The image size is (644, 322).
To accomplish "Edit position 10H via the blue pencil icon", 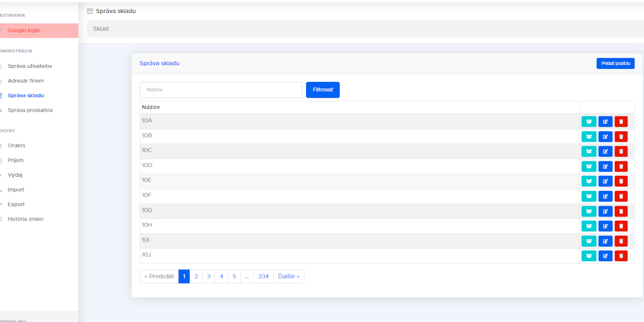I will (605, 226).
